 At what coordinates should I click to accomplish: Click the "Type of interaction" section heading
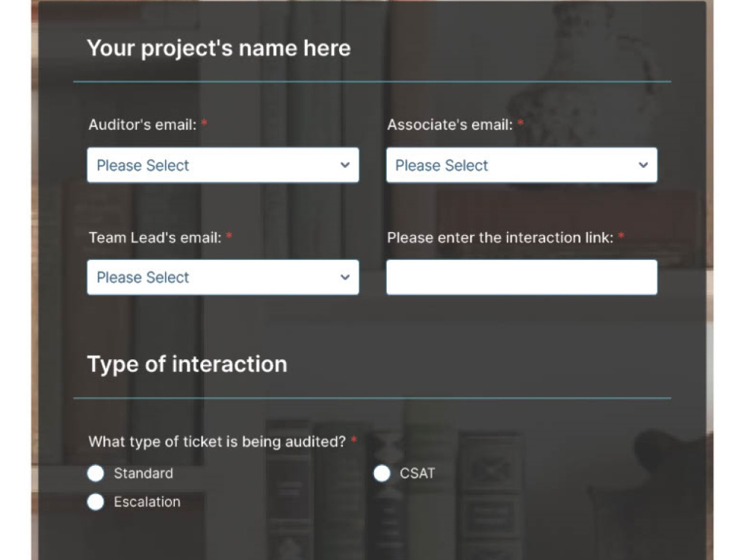[x=187, y=364]
